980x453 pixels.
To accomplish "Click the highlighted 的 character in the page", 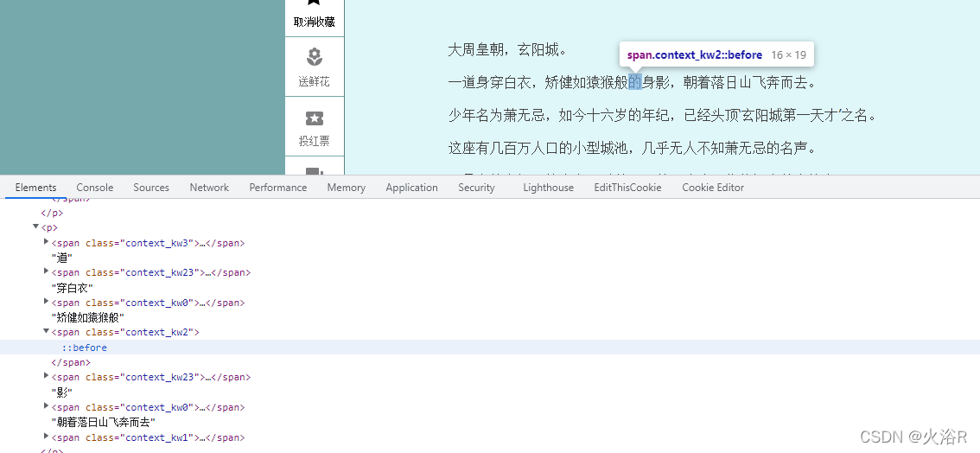I will tap(635, 82).
